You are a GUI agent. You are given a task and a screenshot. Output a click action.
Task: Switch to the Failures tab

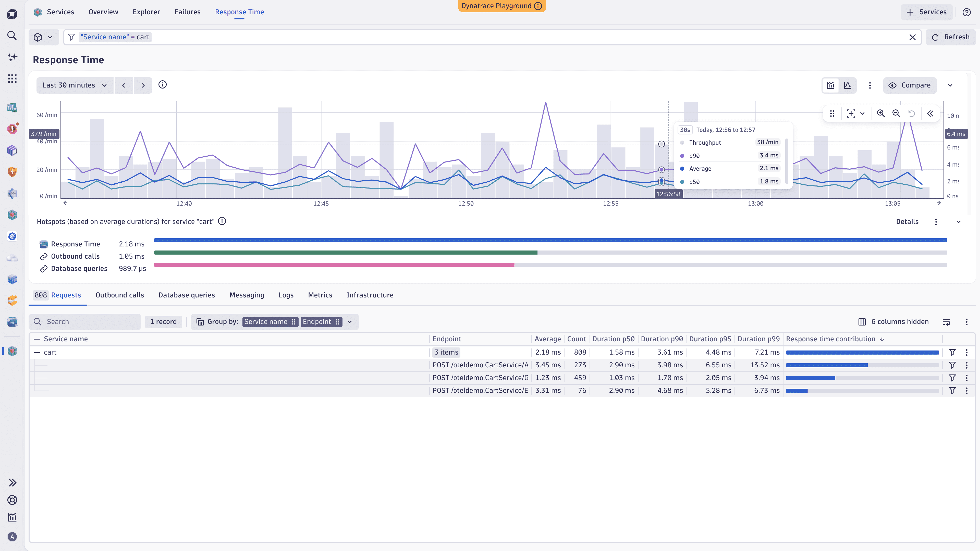(187, 12)
